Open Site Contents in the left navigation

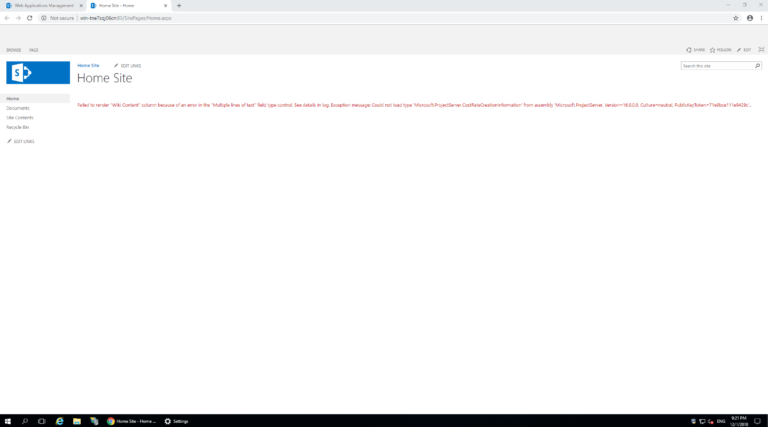click(20, 118)
